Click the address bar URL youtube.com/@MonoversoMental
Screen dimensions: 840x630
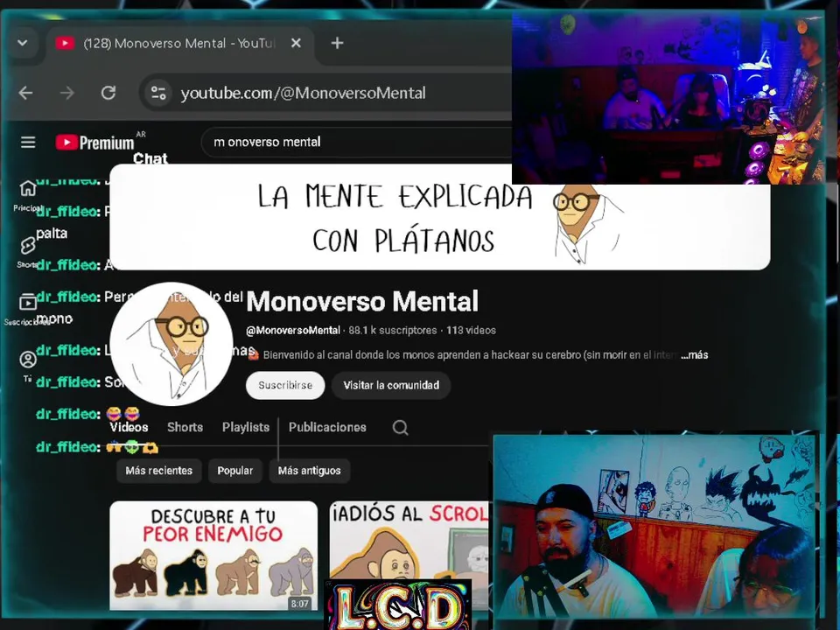pos(304,94)
